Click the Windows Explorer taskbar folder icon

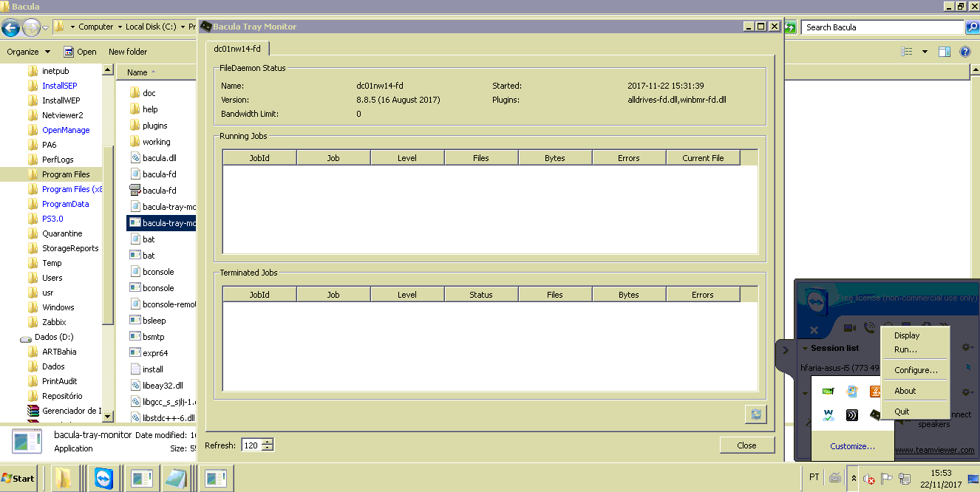pyautogui.click(x=63, y=478)
